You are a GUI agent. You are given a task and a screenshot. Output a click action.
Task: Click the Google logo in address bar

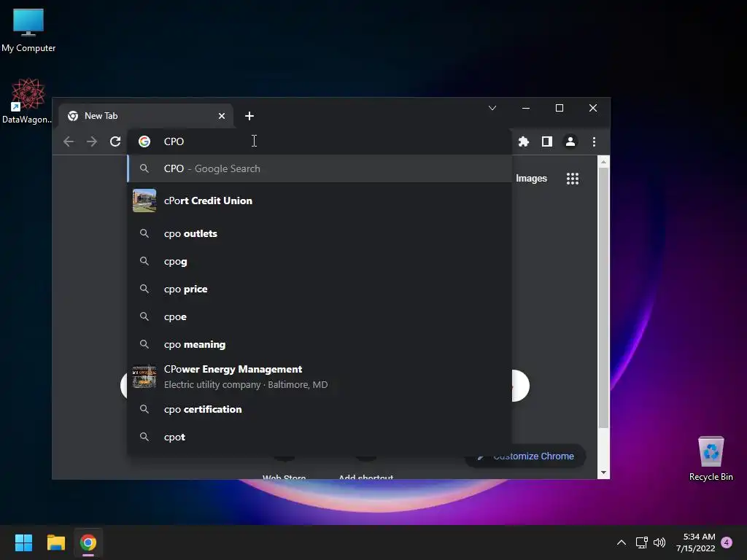[x=144, y=141]
